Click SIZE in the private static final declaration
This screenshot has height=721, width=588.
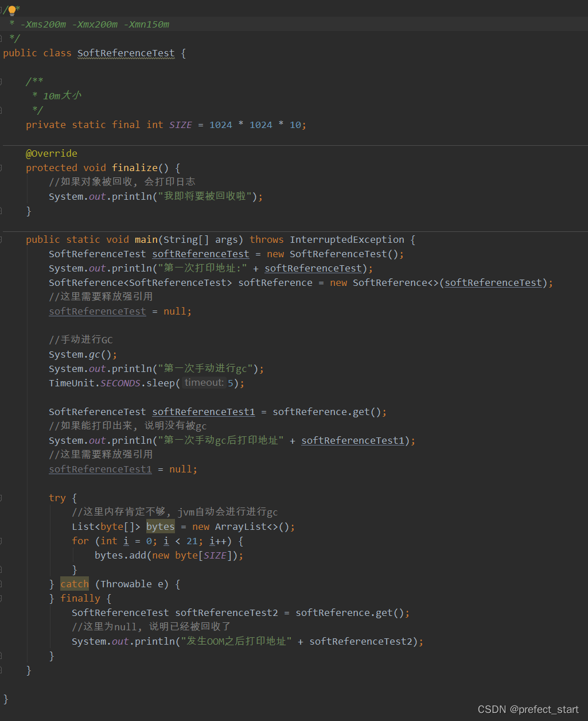181,125
